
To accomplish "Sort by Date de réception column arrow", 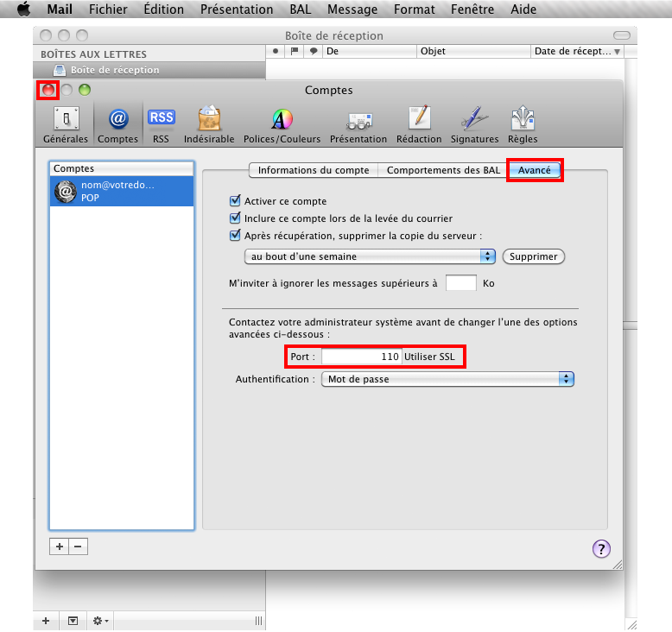I will tap(617, 52).
